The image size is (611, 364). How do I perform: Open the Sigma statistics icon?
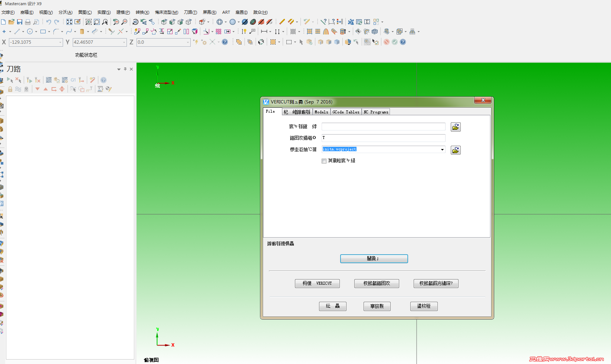367,22
